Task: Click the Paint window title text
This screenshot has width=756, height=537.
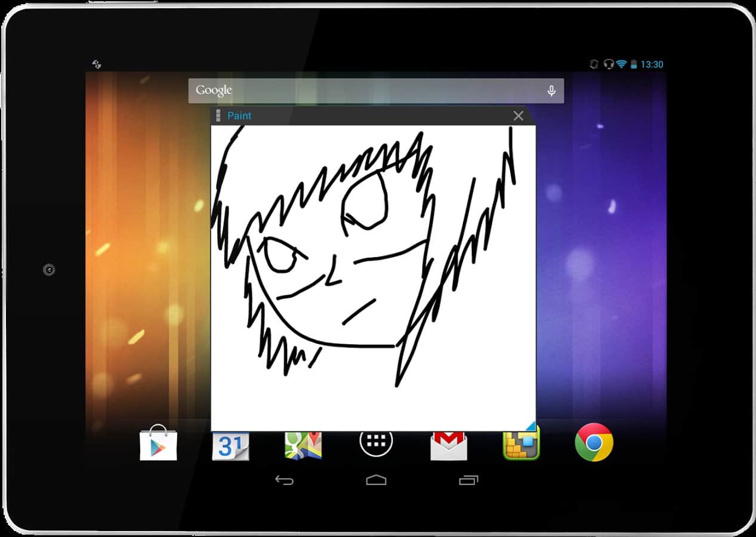Action: coord(239,116)
